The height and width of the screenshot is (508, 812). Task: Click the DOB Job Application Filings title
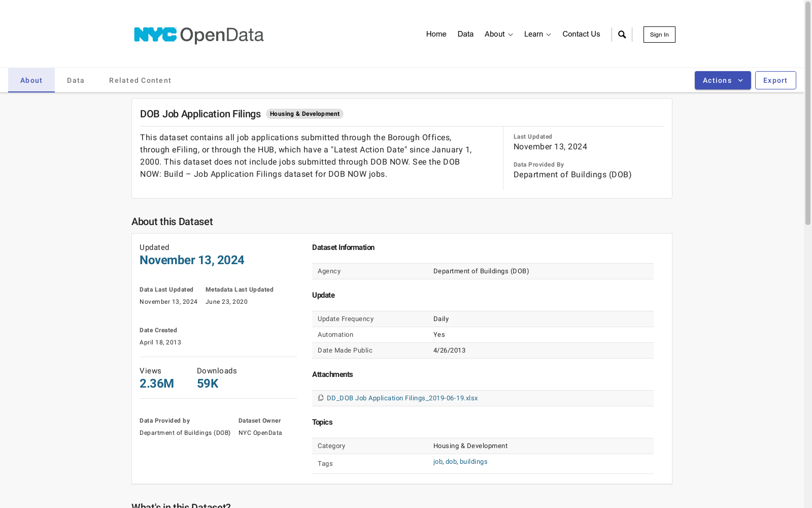200,114
